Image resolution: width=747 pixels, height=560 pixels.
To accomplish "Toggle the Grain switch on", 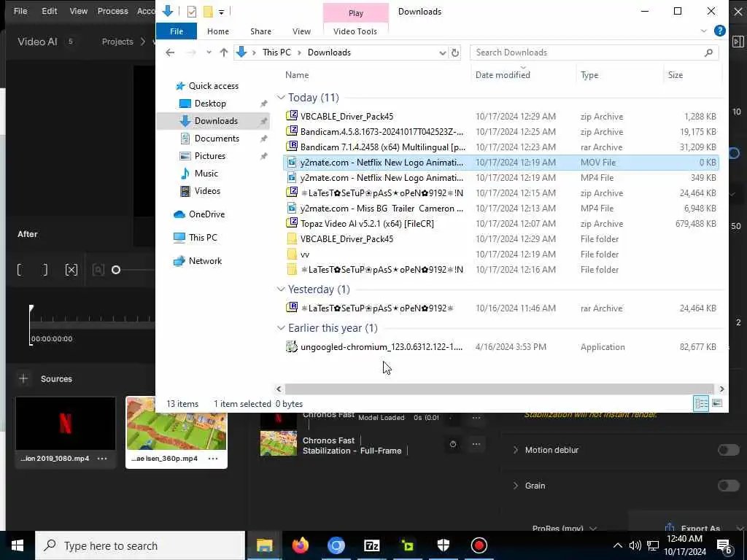I will (729, 486).
